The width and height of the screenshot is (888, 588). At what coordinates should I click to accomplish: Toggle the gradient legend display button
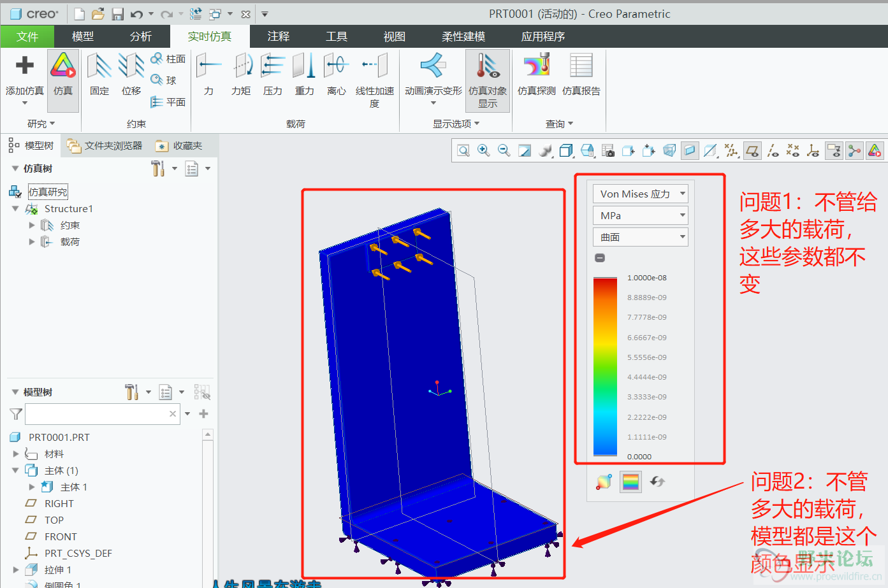tap(631, 482)
